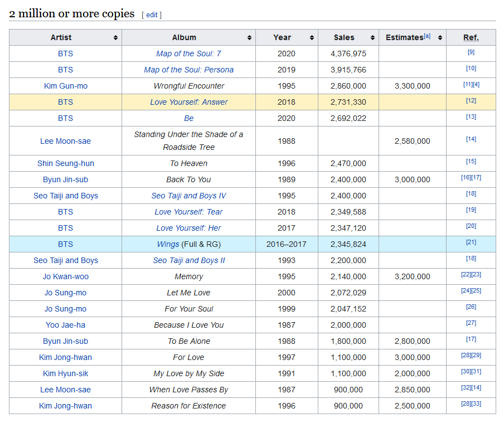504x423 pixels.
Task: Open reference [33] citation
Action: 476,403
